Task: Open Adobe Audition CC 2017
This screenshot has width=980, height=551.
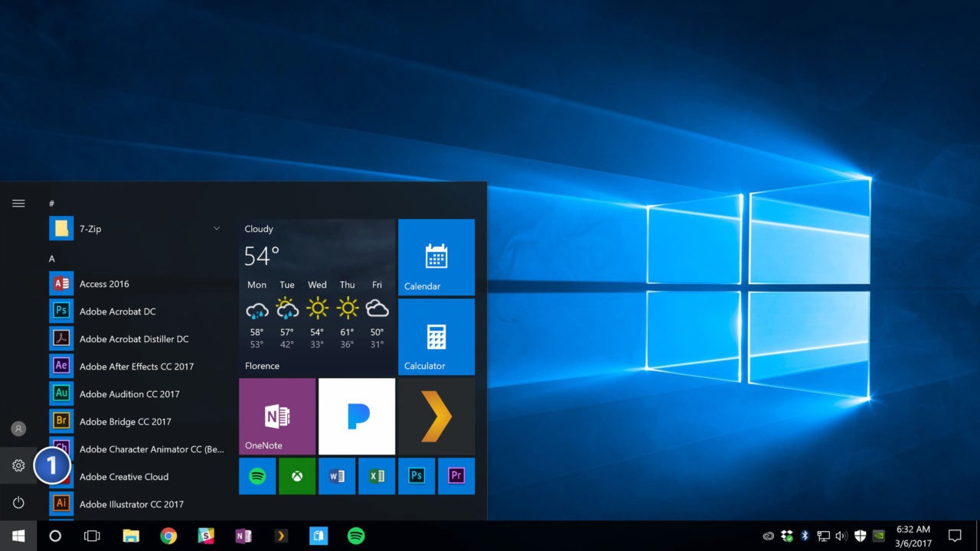Action: [x=138, y=394]
